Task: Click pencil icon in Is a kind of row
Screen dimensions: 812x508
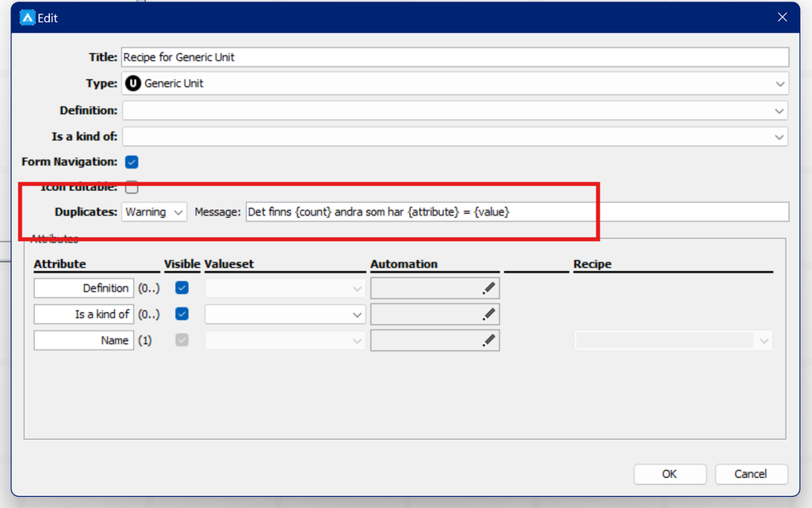Action: coord(489,315)
